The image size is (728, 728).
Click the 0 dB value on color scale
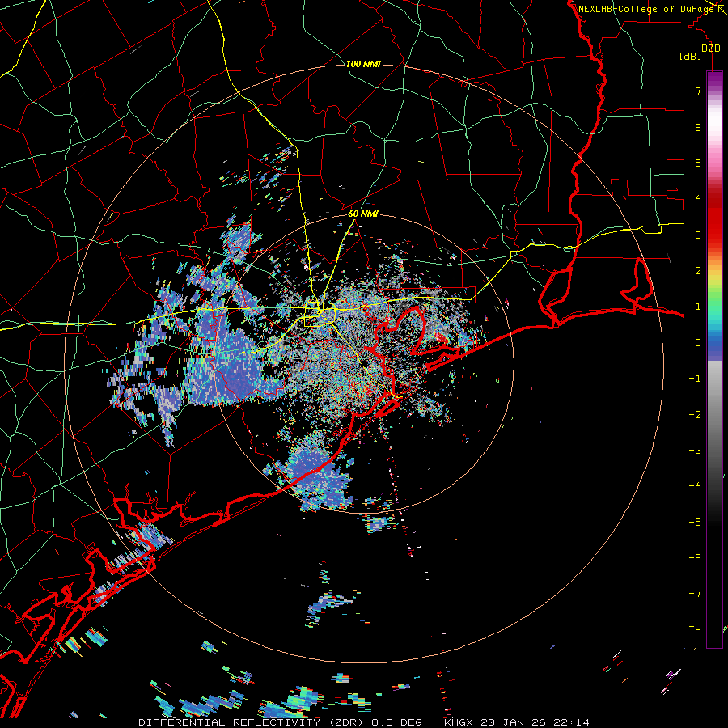click(698, 343)
